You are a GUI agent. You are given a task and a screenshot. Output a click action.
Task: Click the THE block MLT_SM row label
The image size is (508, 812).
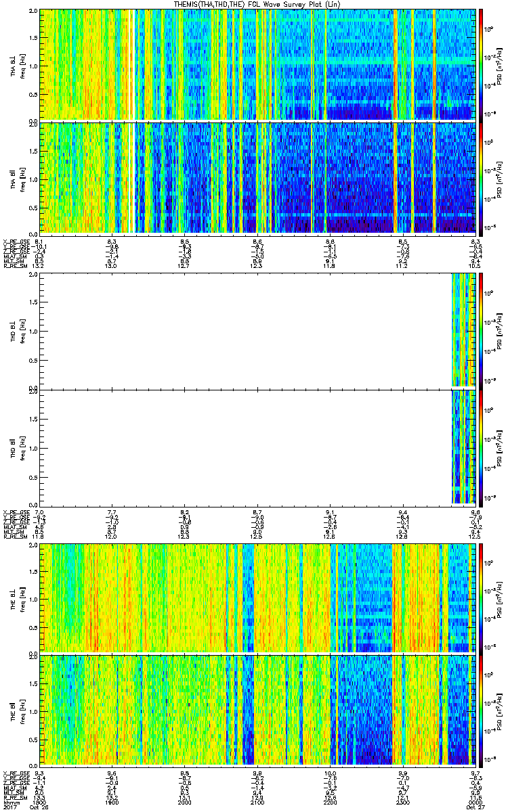[x=12, y=793]
